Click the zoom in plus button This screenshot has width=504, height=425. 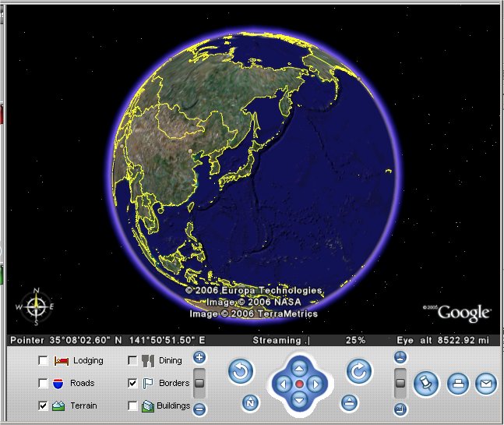(x=199, y=358)
